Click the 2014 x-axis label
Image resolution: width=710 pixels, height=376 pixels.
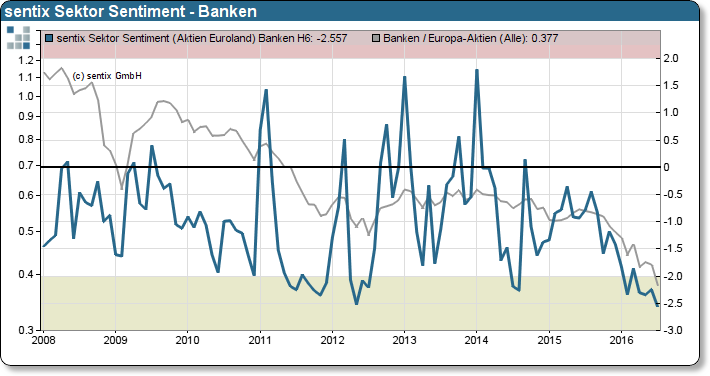tap(477, 340)
